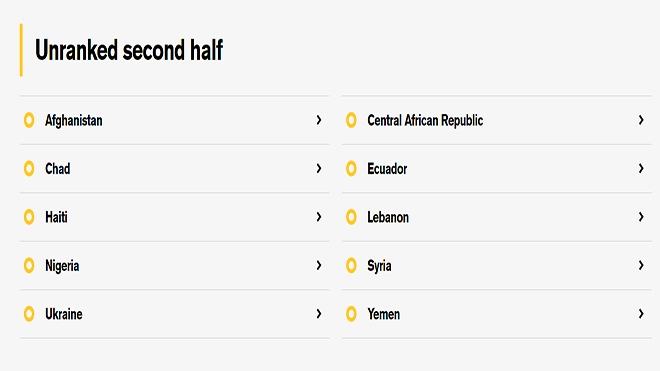The height and width of the screenshot is (371, 660).
Task: Click the yellow circle icon beside Nigeria
Action: (x=29, y=265)
